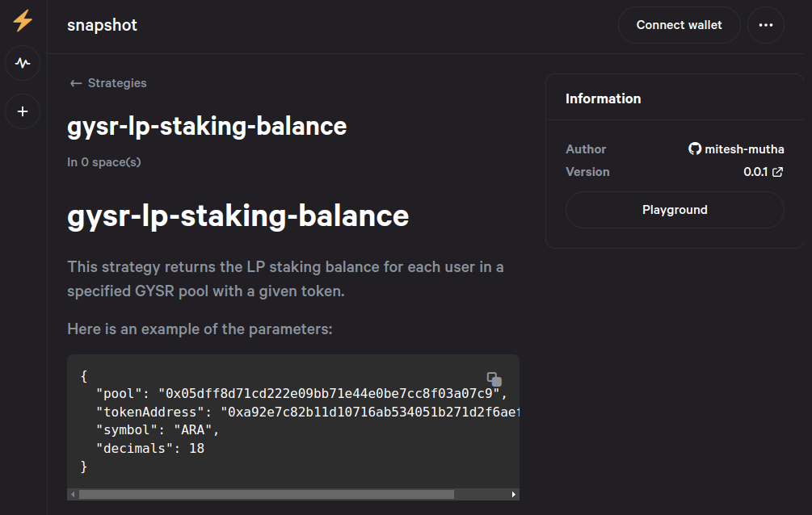
Task: Open the three-dots more options menu
Action: (x=766, y=25)
